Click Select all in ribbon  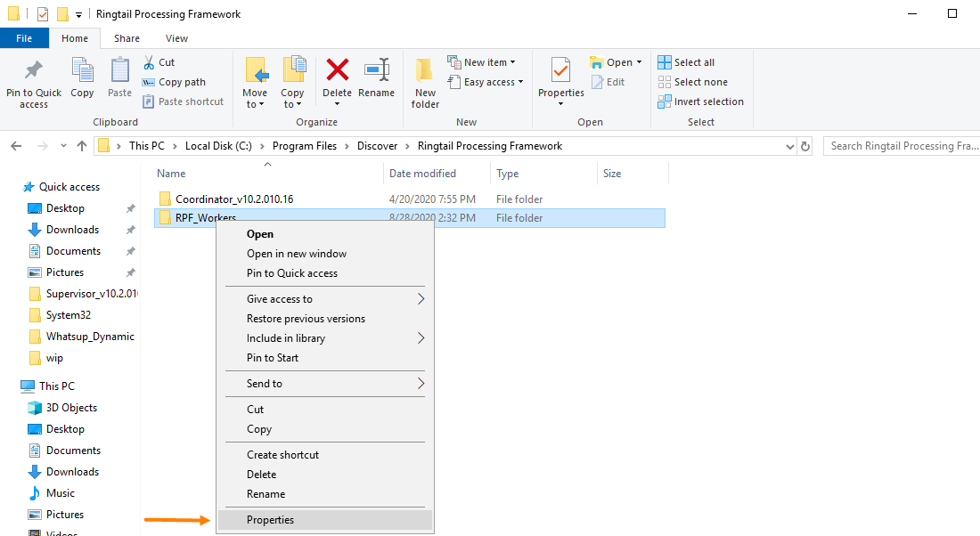[x=686, y=62]
